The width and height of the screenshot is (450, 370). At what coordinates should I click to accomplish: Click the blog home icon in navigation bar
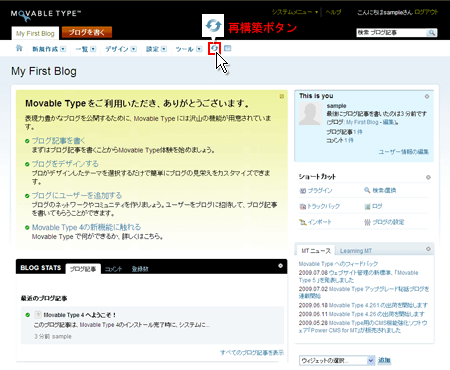click(19, 48)
